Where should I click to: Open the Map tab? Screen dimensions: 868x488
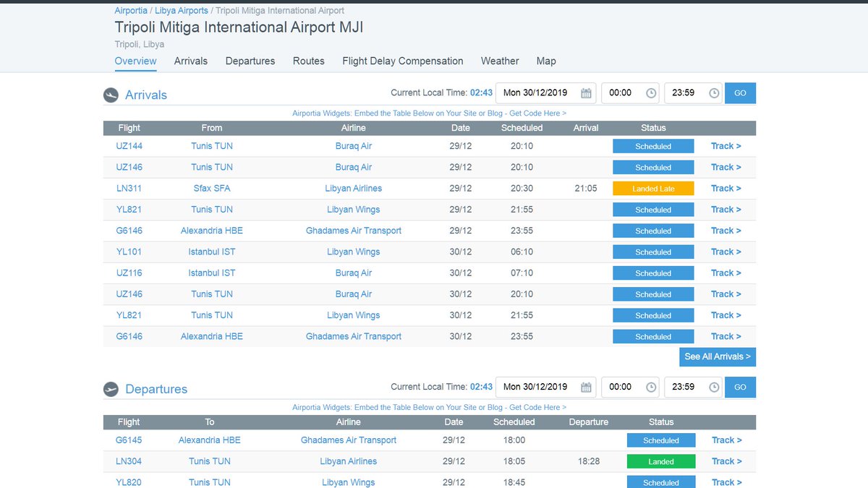(546, 61)
